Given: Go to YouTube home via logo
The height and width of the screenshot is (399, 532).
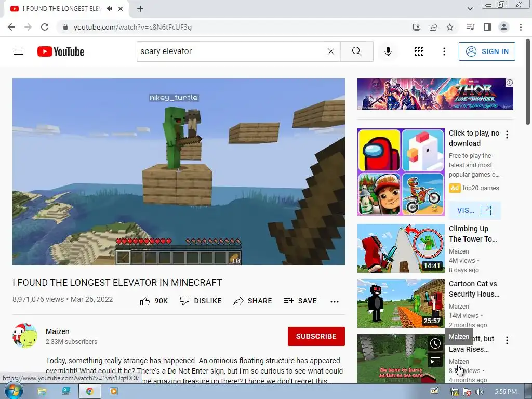Looking at the screenshot, I should pos(61,51).
